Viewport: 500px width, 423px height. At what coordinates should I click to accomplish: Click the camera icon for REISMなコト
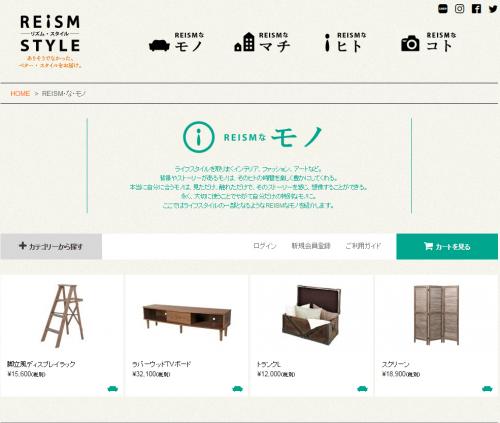pos(410,43)
